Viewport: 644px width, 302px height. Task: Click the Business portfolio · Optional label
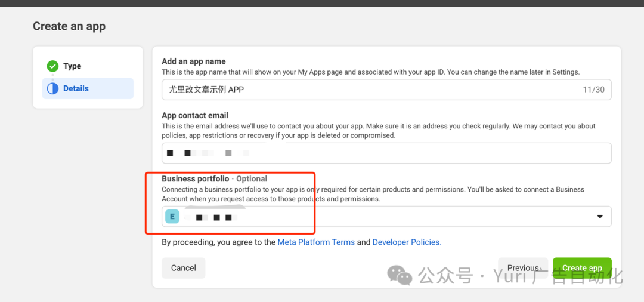click(x=215, y=178)
